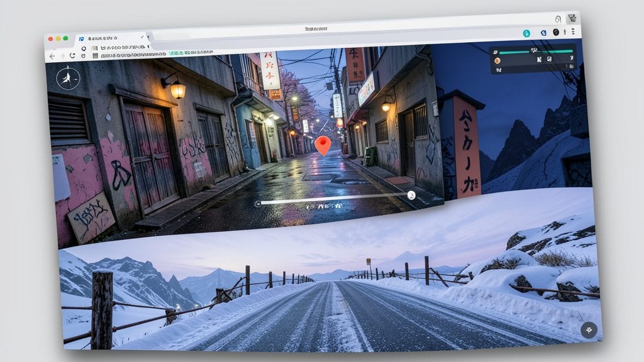Click the orange coin icon in the dark panel
644x362 pixels.
497,61
